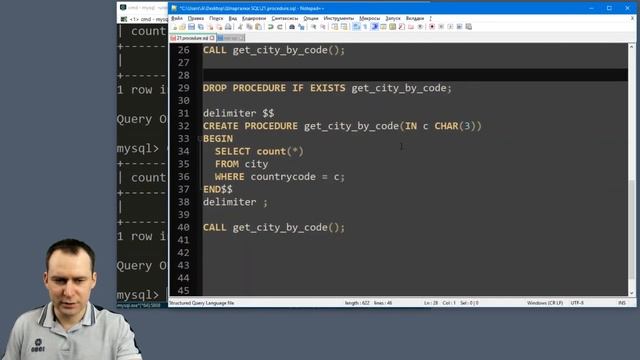This screenshot has height=360, width=640.
Task: Open the ? help menu
Action: 430,18
